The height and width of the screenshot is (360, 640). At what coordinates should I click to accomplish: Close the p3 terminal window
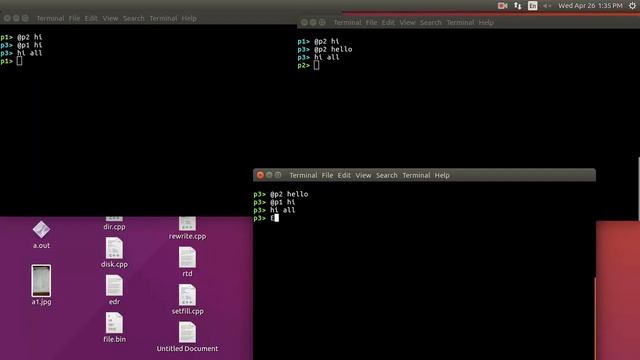tap(260, 175)
